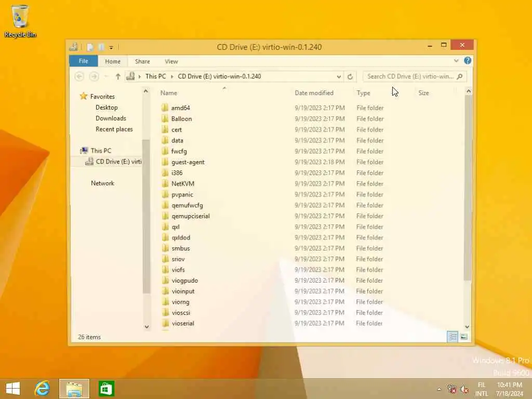This screenshot has height=399, width=532.
Task: Open Downloads in Favorites
Action: click(111, 118)
